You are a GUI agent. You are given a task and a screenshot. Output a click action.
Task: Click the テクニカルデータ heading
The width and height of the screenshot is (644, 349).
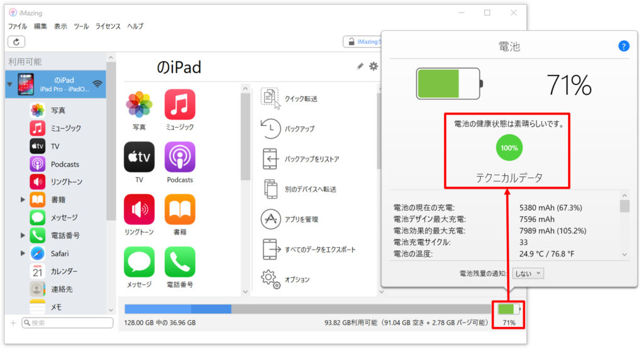[509, 177]
